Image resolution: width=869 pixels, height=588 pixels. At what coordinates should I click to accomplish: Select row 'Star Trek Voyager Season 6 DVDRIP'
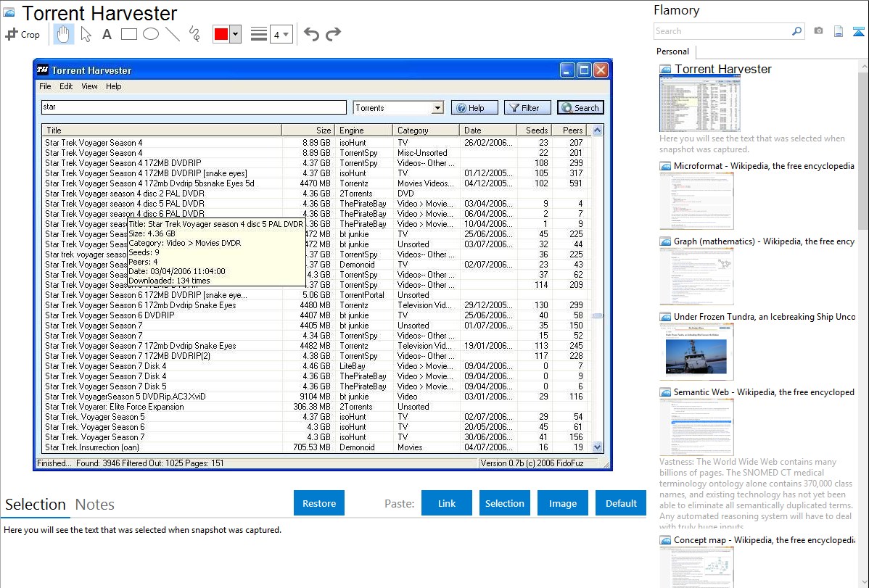[x=316, y=315]
